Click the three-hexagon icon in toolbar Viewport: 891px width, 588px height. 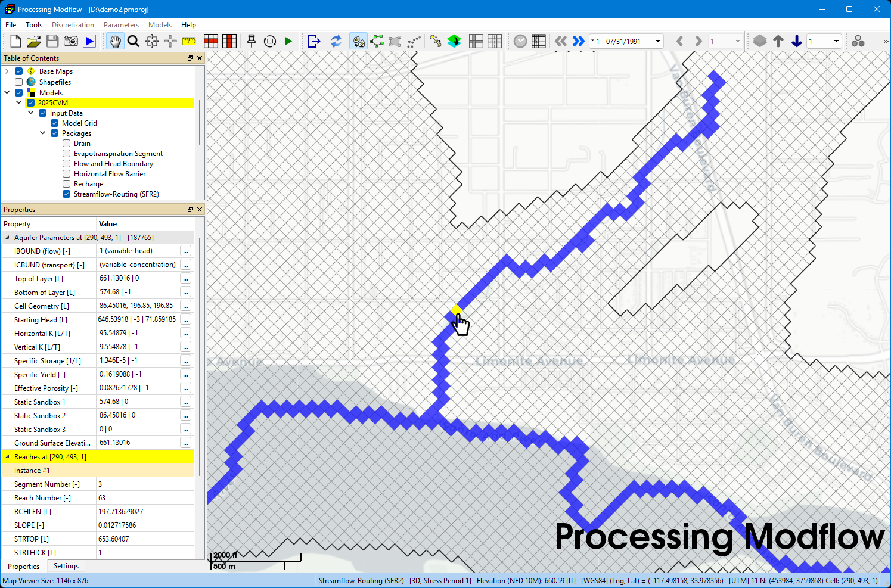[858, 41]
